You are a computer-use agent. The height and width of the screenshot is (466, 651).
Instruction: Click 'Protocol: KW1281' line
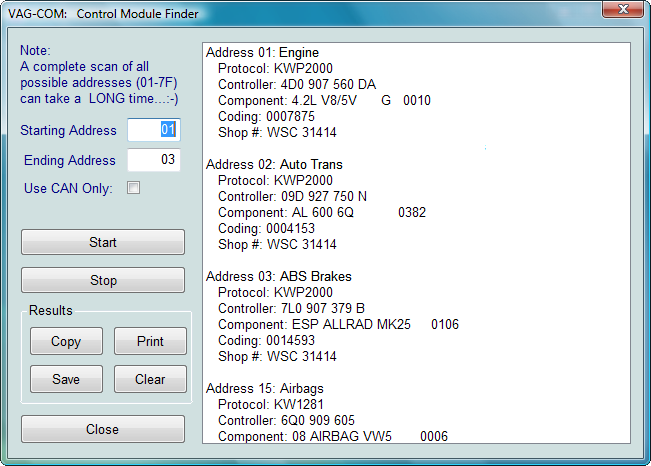[271, 405]
